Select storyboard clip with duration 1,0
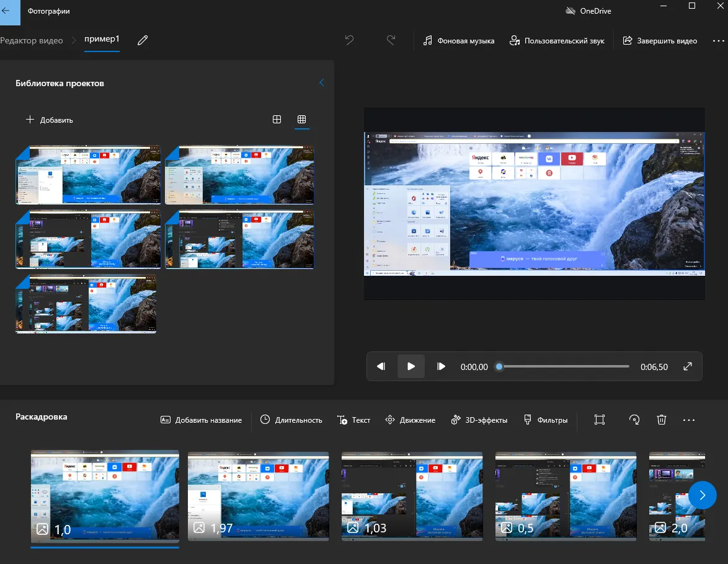728x564 pixels. (105, 496)
